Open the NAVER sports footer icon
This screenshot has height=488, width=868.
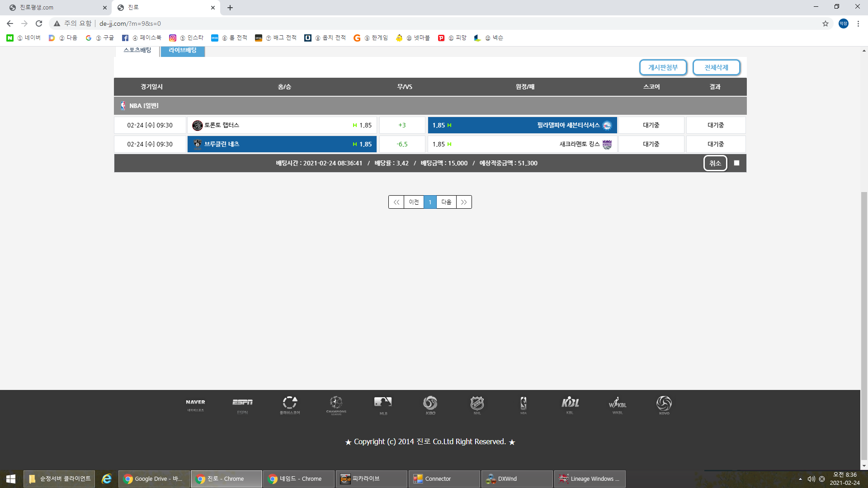coord(195,403)
